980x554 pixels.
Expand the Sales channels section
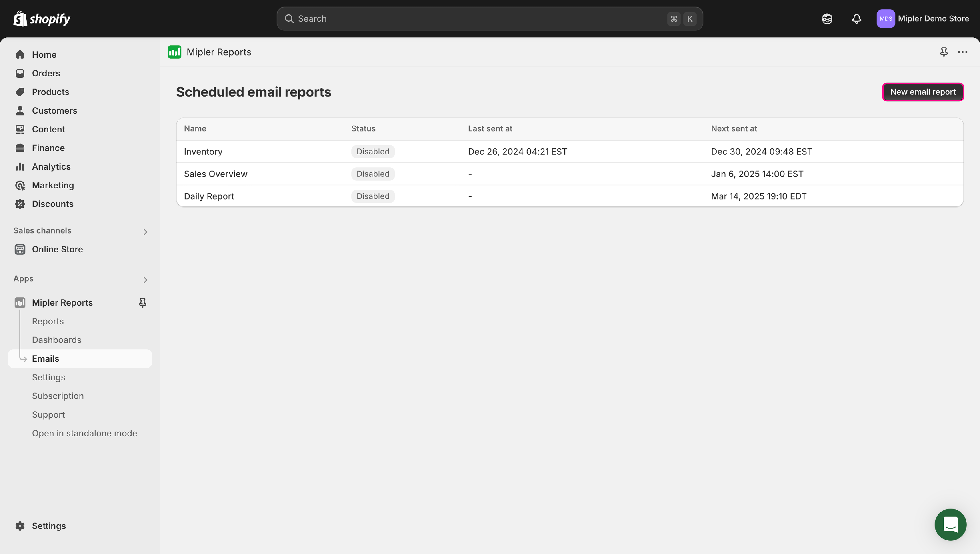coord(145,232)
